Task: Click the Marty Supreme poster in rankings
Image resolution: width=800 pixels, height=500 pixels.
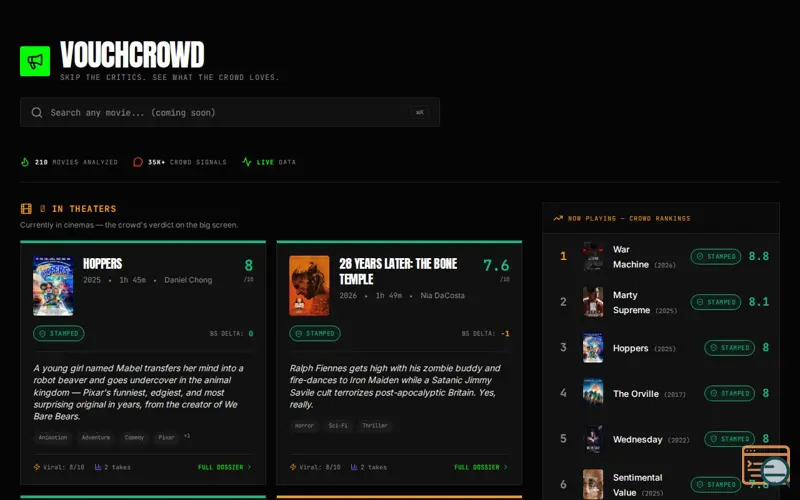Action: coord(593,302)
